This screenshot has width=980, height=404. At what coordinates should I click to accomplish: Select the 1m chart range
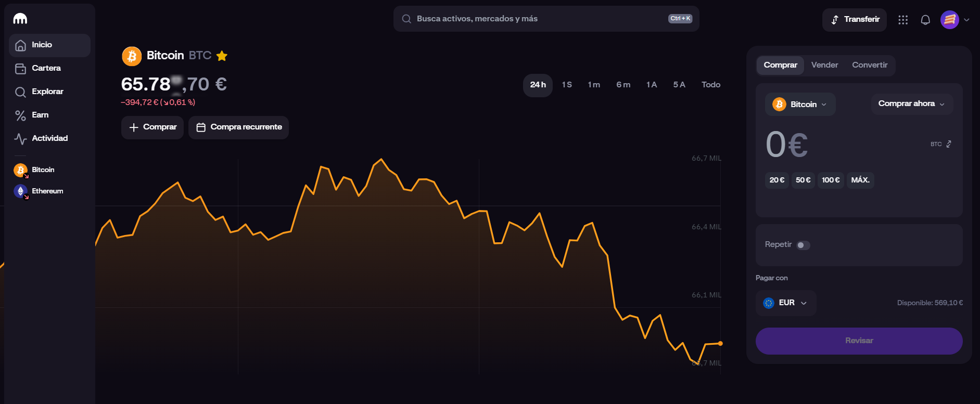pos(594,85)
